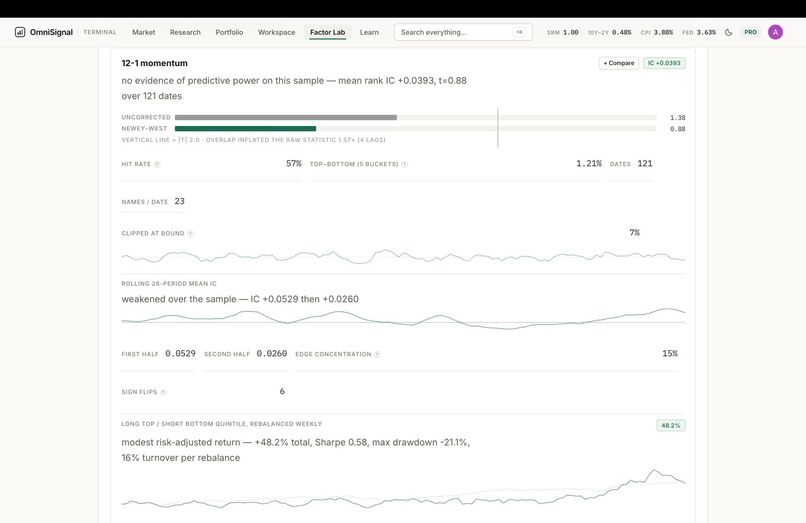Click the Names / Date value 23
The height and width of the screenshot is (523, 806).
click(x=179, y=201)
